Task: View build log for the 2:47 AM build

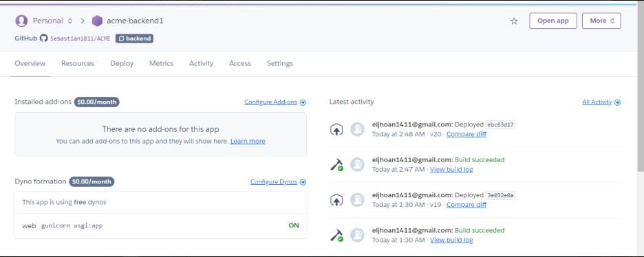Action: 451,169
